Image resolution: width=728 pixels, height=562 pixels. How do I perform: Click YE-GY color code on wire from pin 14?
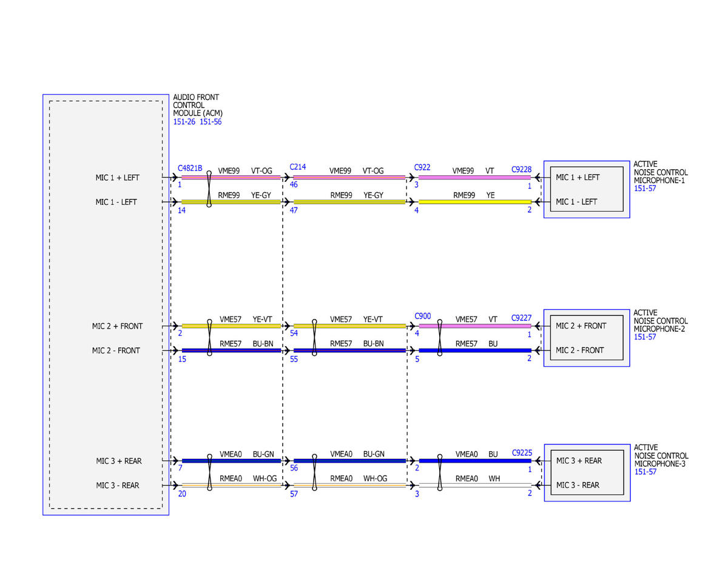click(261, 196)
